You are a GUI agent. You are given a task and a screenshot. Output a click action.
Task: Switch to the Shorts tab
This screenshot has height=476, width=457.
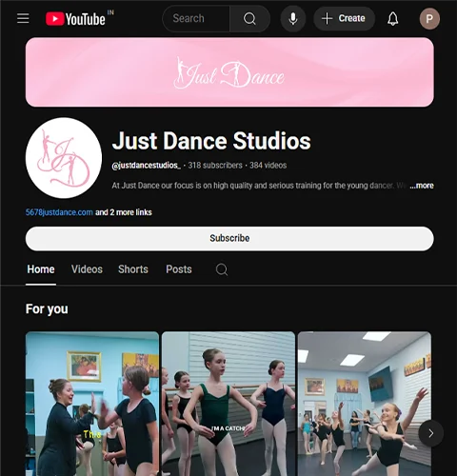tap(133, 269)
